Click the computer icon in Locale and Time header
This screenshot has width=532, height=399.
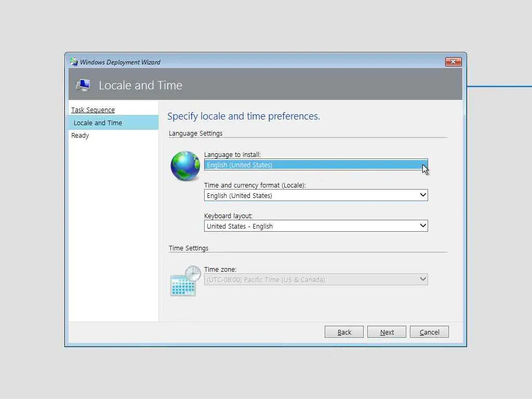tap(84, 85)
